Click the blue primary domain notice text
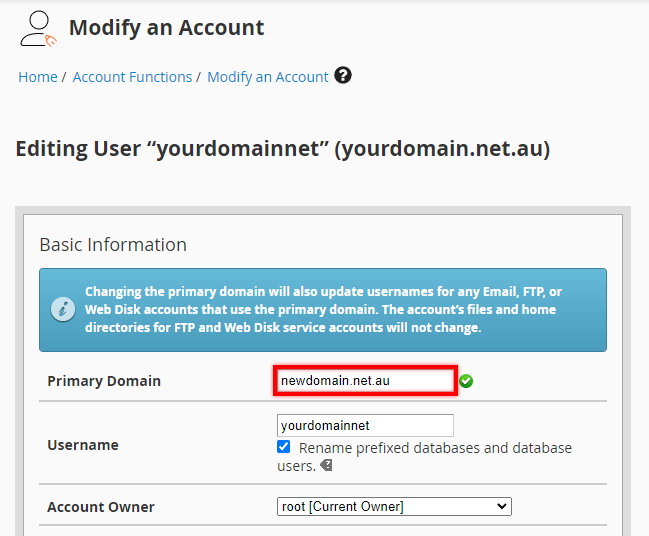Image resolution: width=649 pixels, height=536 pixels. 322,310
